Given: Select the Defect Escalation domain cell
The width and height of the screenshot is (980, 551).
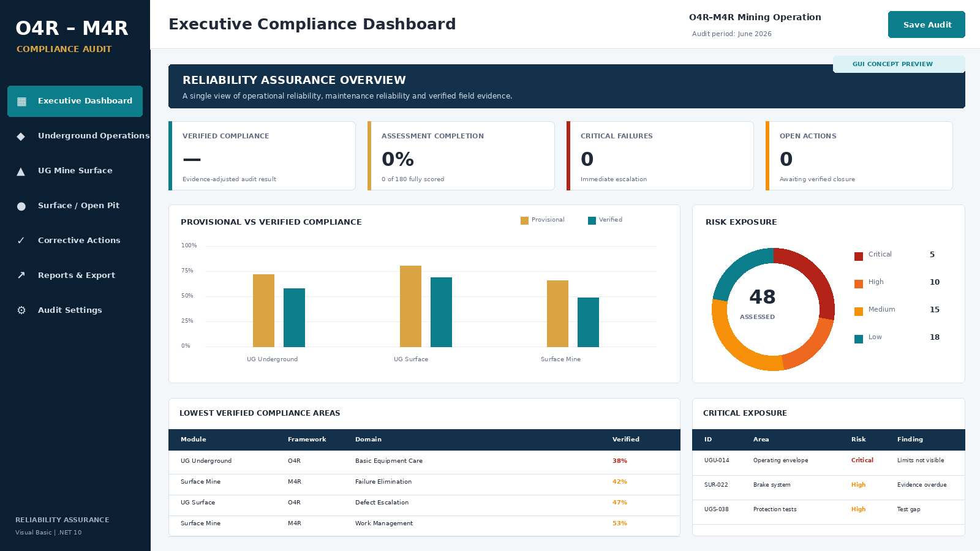Looking at the screenshot, I should 382,503.
